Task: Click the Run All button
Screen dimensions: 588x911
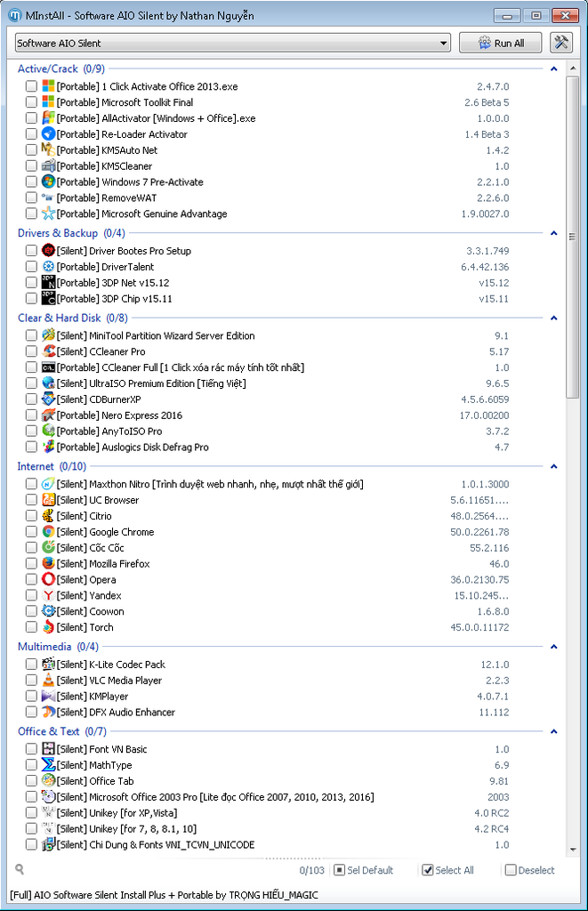Action: pos(500,43)
